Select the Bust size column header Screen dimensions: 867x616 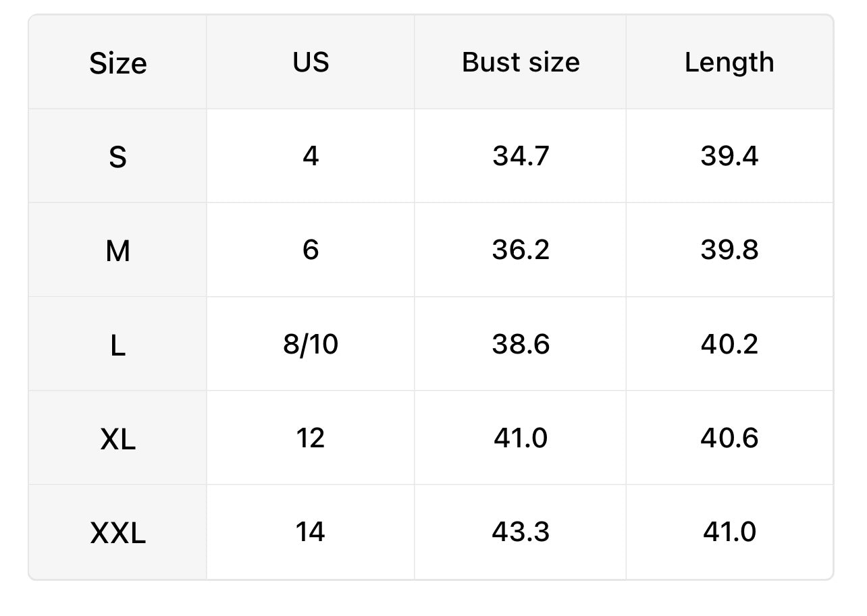521,62
